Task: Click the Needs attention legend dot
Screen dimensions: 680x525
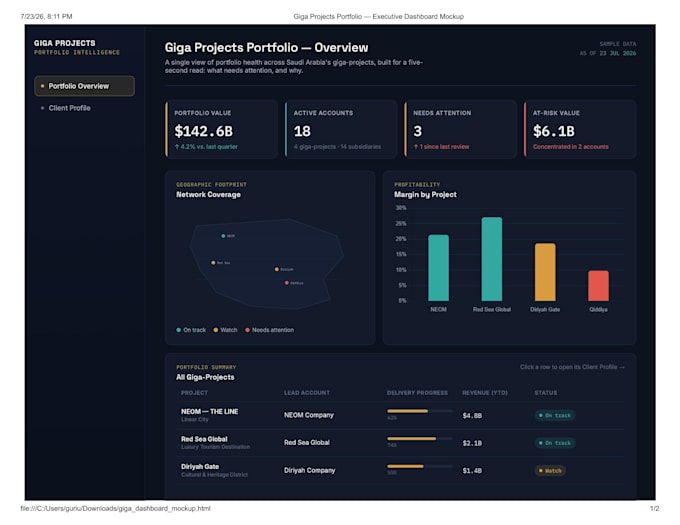Action: (247, 330)
